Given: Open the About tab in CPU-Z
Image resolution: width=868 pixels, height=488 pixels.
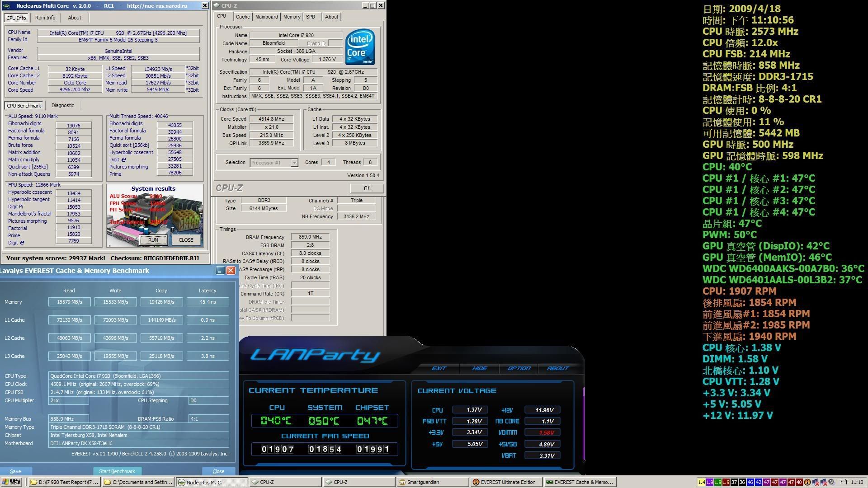Looking at the screenshot, I should [x=331, y=17].
